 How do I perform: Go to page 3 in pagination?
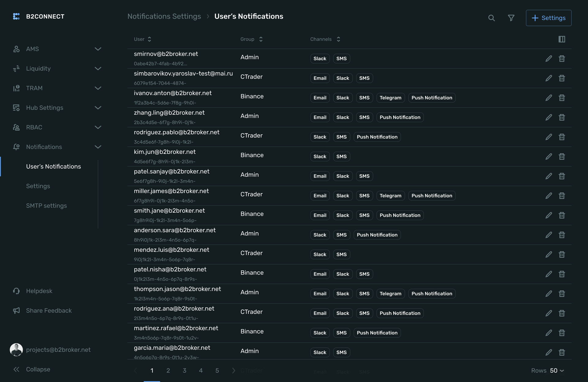click(x=184, y=371)
